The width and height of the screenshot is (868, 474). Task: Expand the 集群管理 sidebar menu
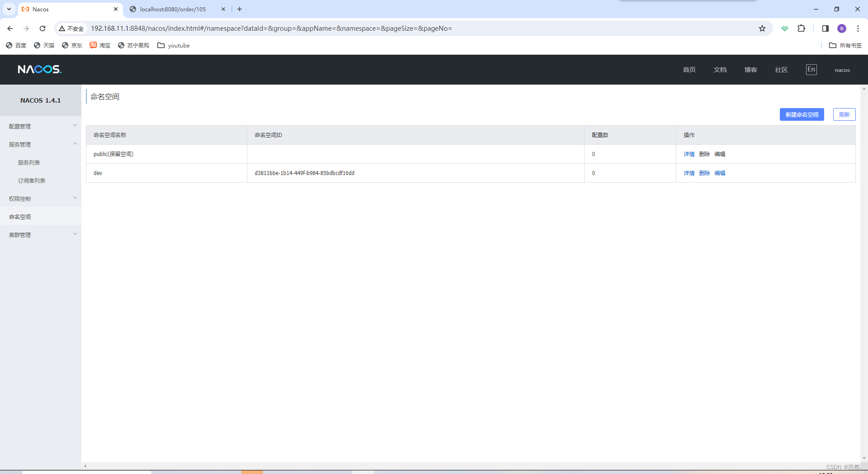tap(41, 235)
